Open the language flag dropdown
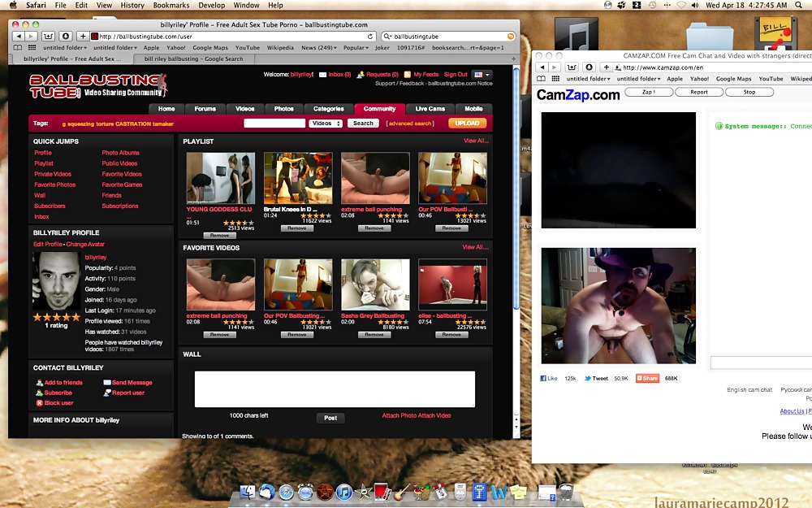 482,75
